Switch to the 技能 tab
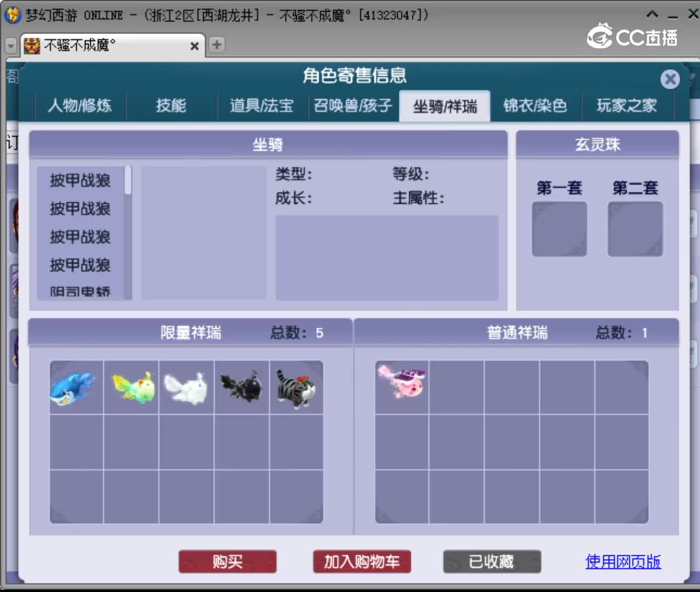 171,105
